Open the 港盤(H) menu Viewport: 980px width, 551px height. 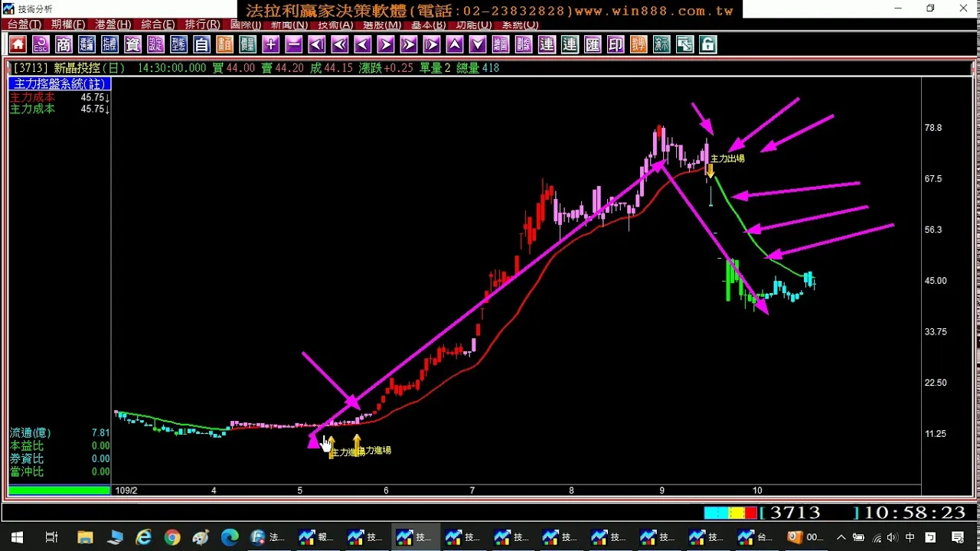(x=113, y=24)
